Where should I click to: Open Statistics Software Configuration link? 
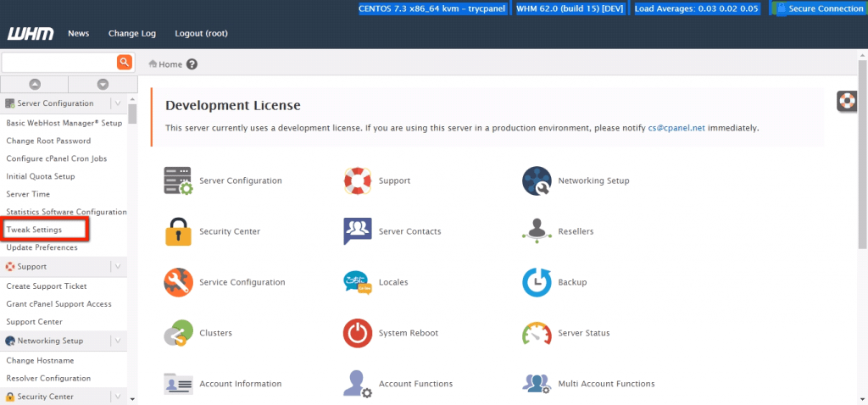(x=66, y=212)
